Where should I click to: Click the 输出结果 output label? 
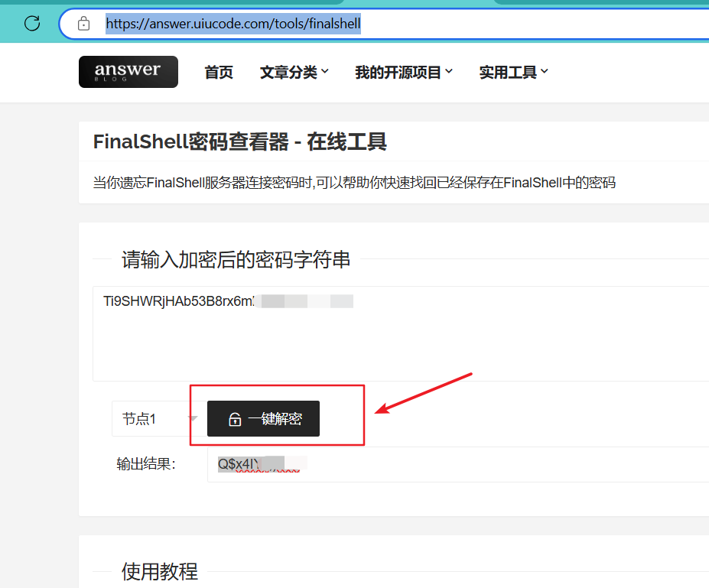(x=149, y=464)
